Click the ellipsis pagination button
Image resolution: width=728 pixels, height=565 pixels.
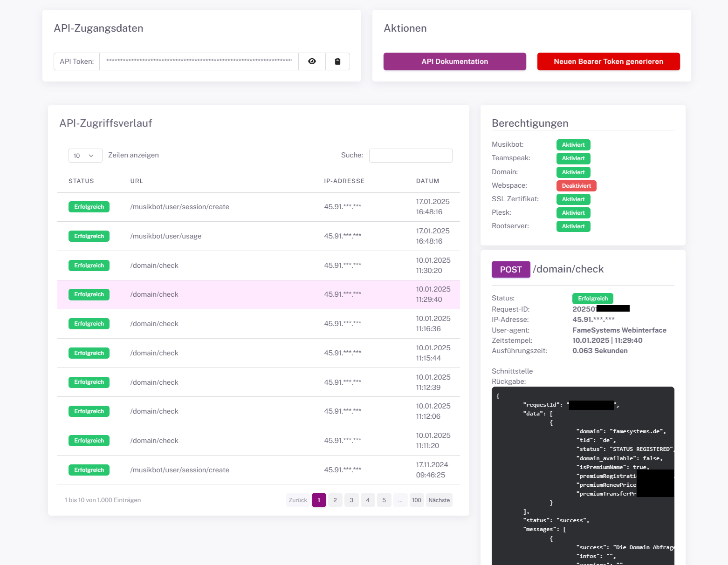(x=400, y=500)
